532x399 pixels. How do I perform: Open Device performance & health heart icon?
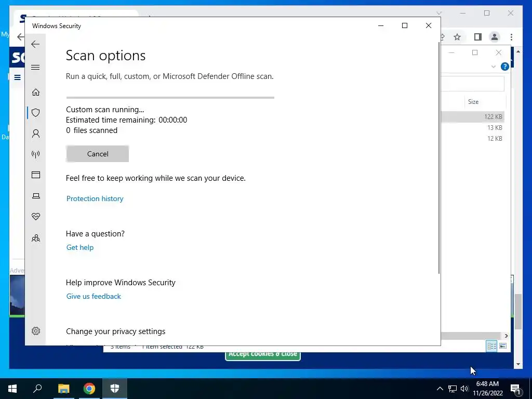36,217
